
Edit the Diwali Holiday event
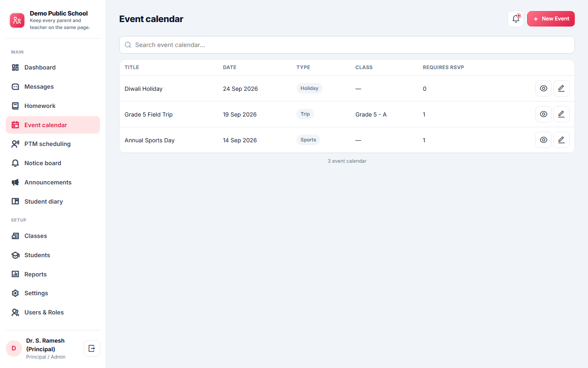pyautogui.click(x=561, y=88)
